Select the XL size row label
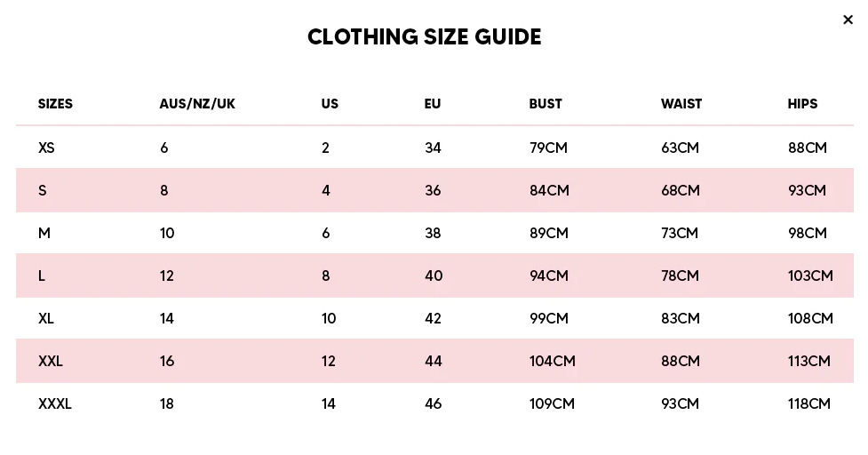868x455 pixels. tap(46, 318)
